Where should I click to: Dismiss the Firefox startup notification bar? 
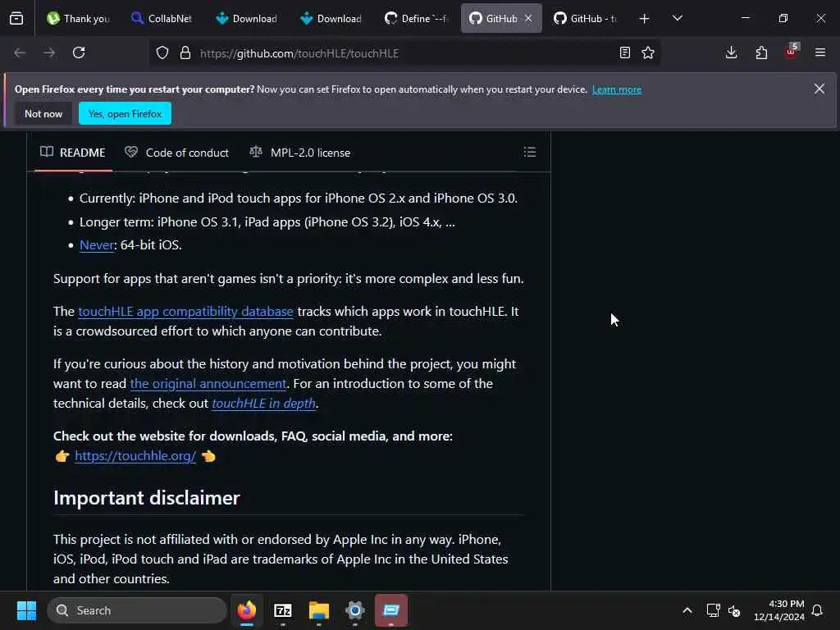819,89
